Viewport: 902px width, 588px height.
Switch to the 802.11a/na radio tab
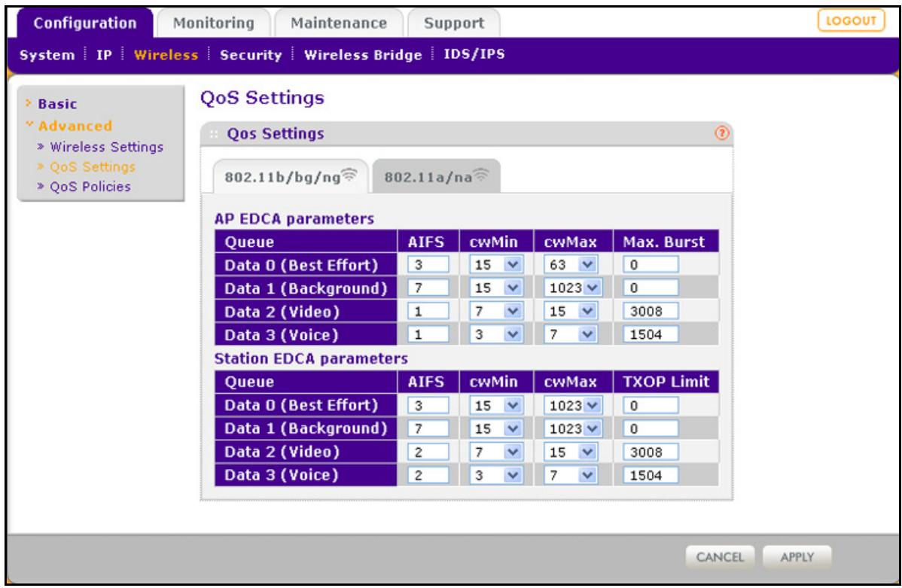(437, 177)
